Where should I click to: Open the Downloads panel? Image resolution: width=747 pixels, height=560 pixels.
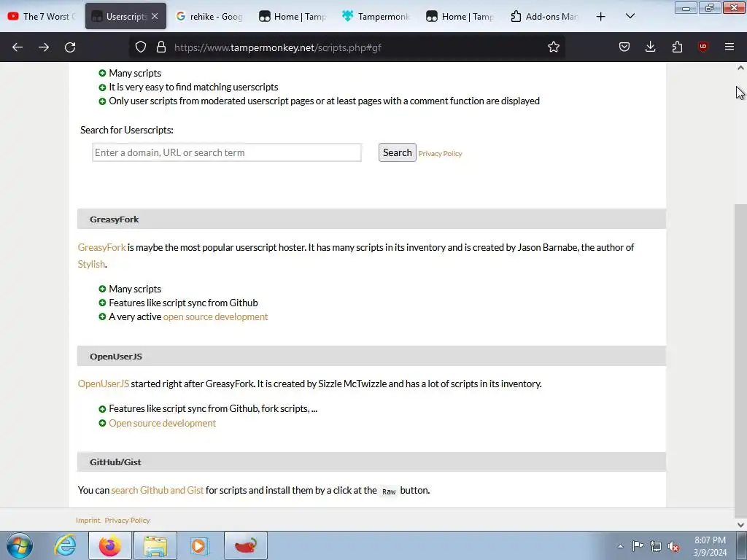point(650,47)
